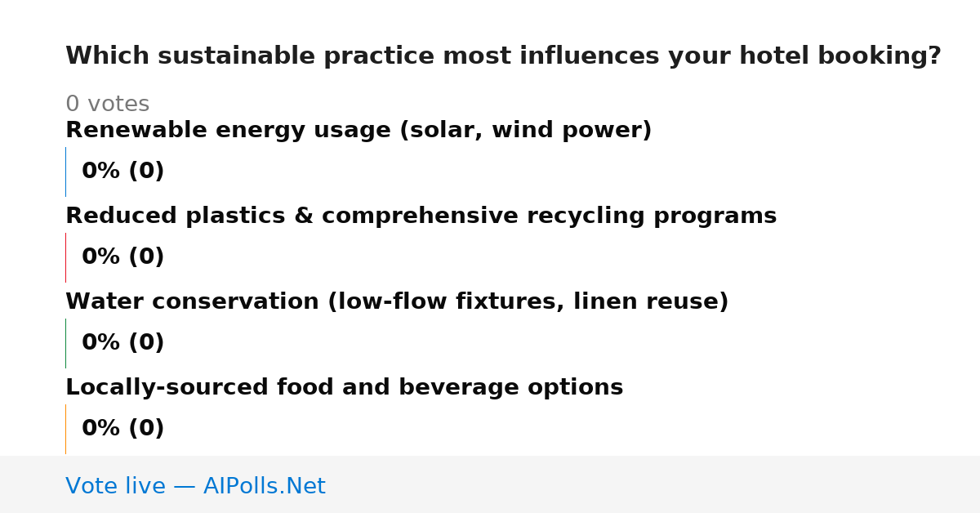Click the poll question heading

503,56
